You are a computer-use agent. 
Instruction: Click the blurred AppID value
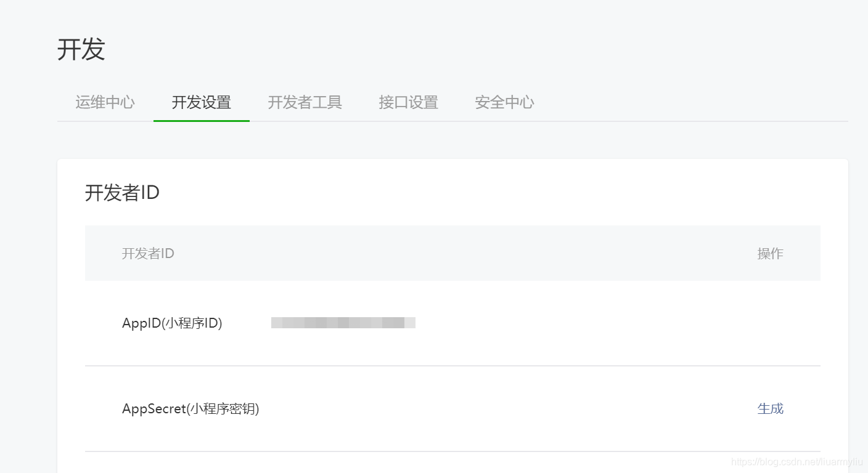point(343,322)
